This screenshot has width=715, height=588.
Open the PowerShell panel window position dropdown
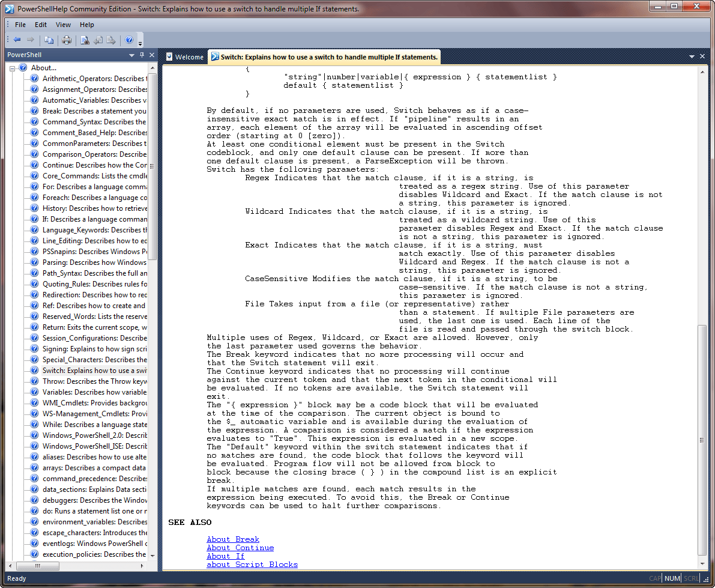point(132,55)
